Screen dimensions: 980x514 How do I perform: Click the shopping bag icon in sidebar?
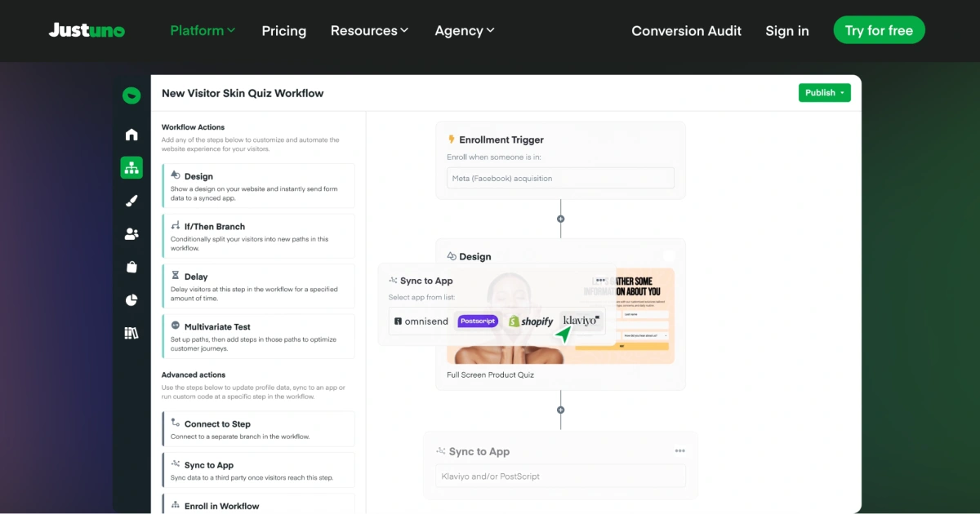131,267
